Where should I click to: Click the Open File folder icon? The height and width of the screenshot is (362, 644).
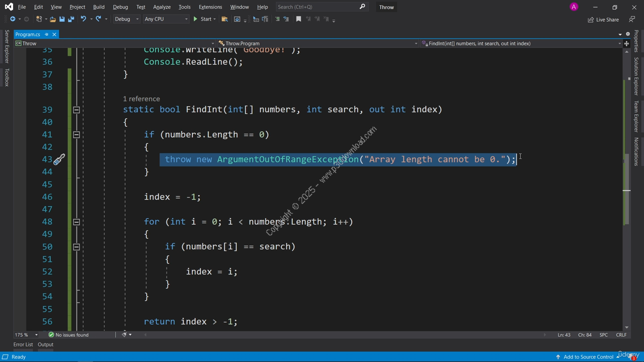coord(52,19)
